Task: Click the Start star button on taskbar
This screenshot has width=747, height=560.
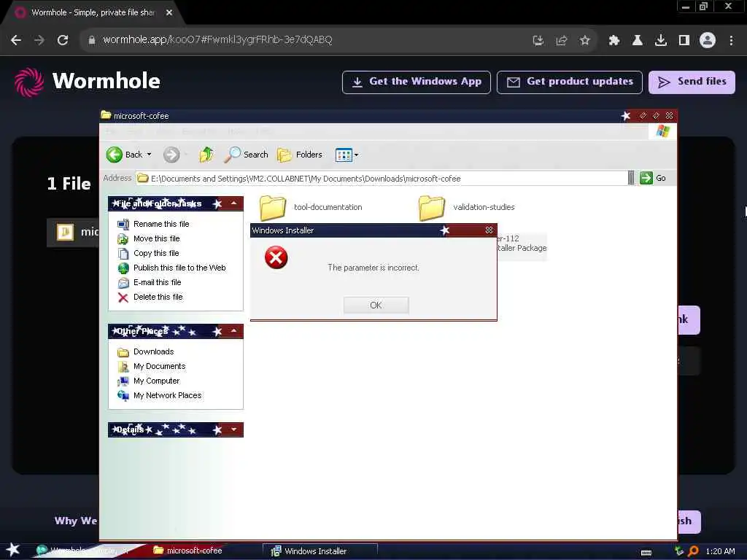Action: [12, 550]
